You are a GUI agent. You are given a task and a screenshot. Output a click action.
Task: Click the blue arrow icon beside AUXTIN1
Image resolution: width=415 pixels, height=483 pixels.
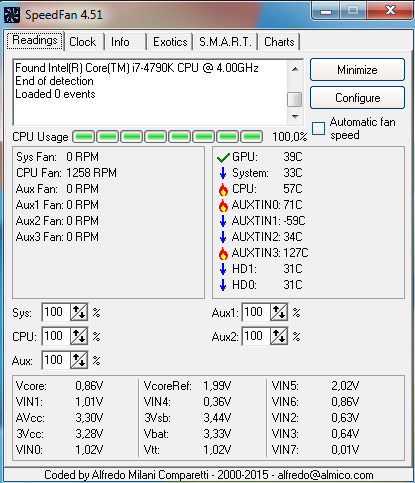(223, 221)
